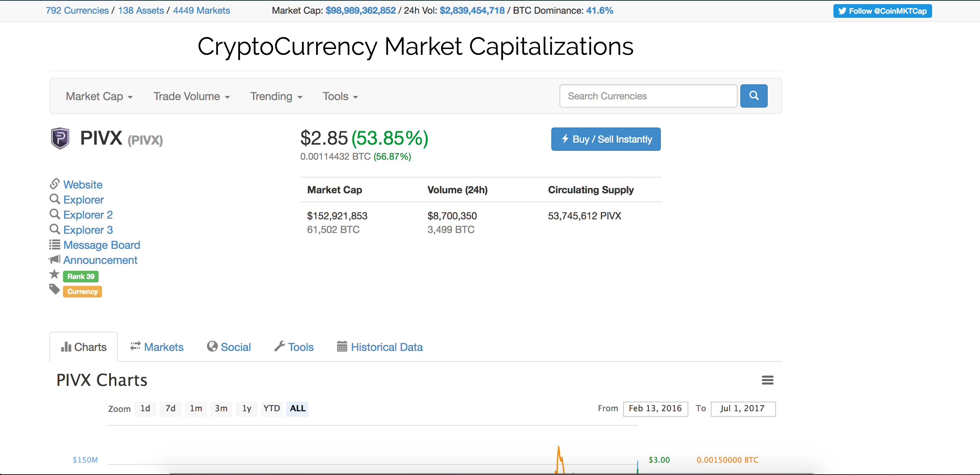Click the orange Currency tag badge
This screenshot has width=980, height=475.
coord(83,292)
